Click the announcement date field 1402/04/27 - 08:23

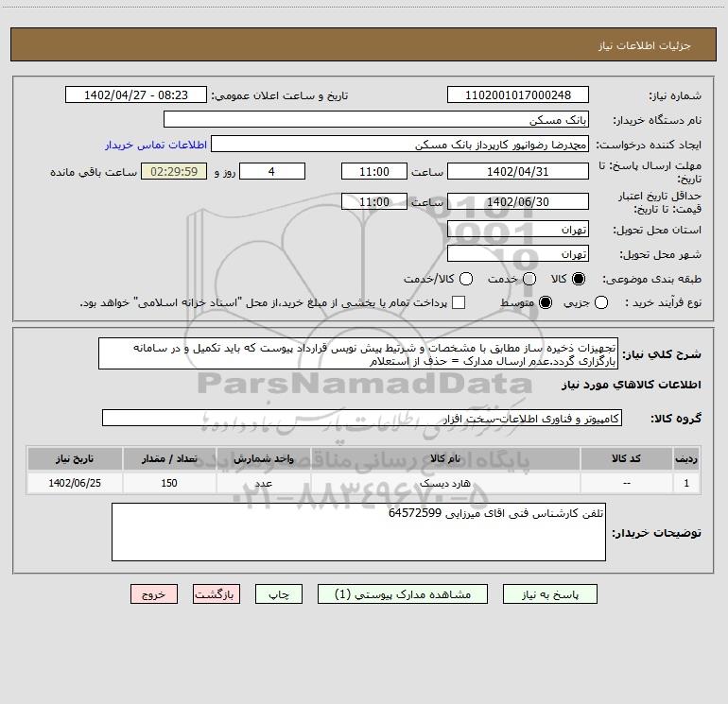(136, 95)
